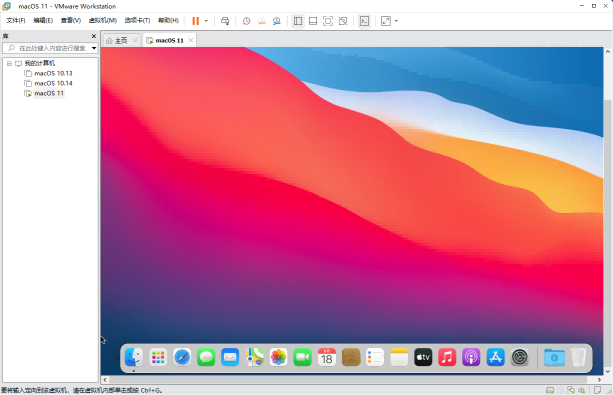This screenshot has width=613, height=395.
Task: Open the 帮助(H) menu
Action: (168, 20)
